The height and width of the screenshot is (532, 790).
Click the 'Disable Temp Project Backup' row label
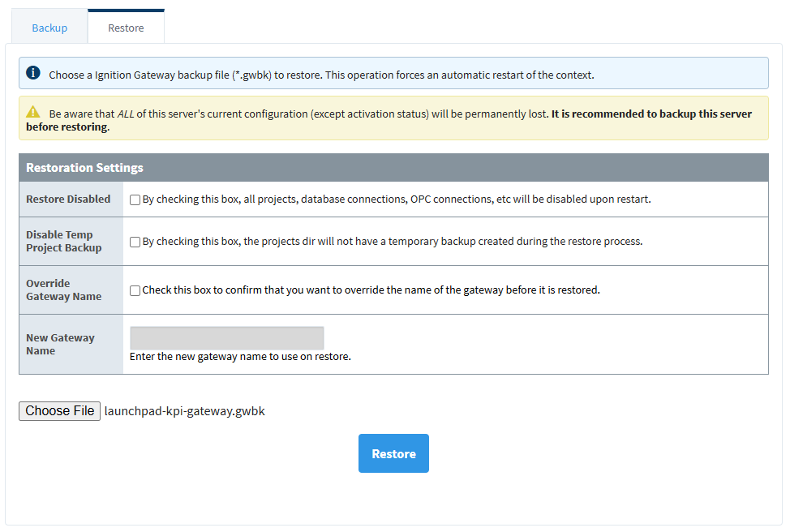coord(63,242)
